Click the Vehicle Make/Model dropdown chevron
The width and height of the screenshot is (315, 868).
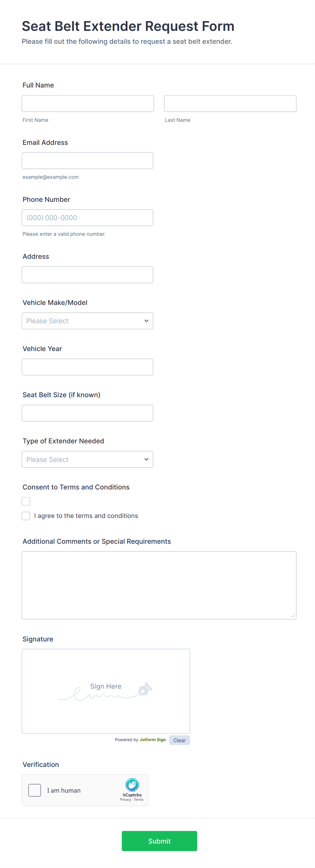[146, 321]
